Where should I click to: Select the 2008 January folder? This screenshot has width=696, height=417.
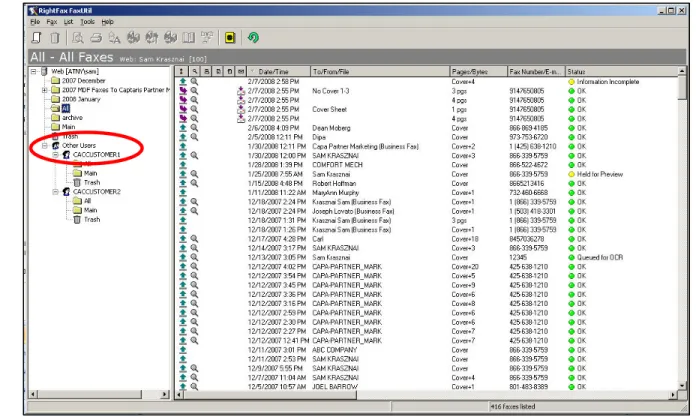click(76, 99)
